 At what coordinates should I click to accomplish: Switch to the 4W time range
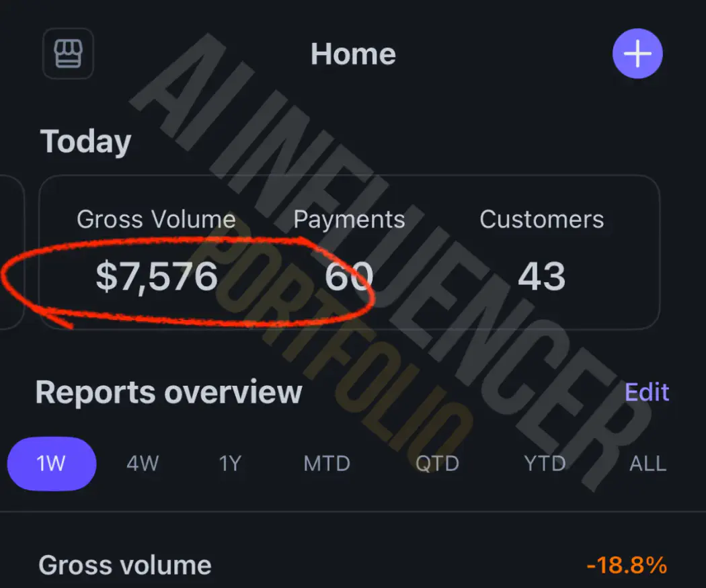click(x=143, y=464)
